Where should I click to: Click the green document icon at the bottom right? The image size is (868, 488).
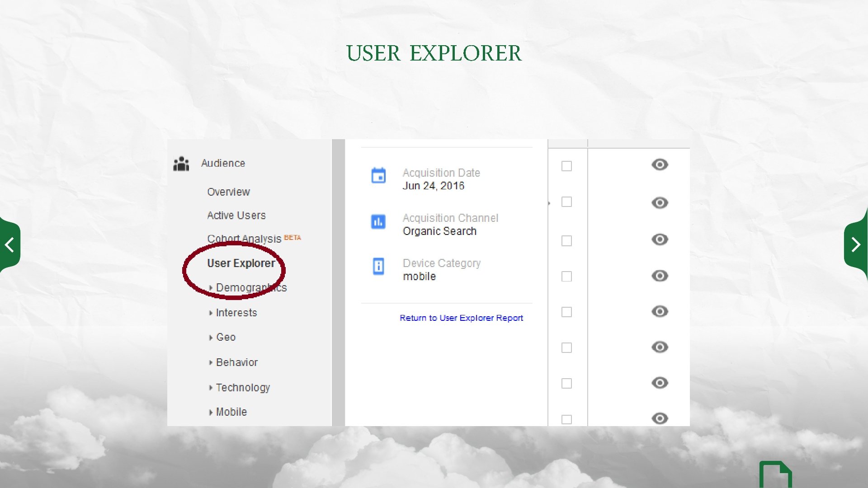point(776,474)
